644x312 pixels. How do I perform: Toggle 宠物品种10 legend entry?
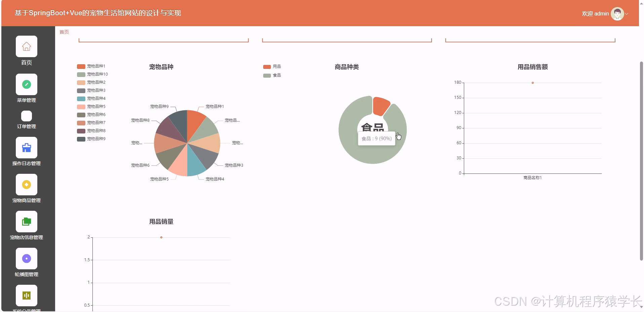[x=92, y=74]
